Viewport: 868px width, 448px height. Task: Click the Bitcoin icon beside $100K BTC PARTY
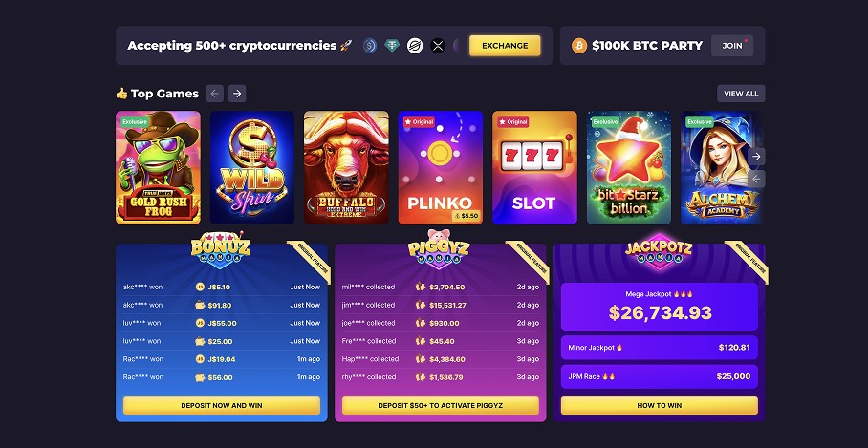tap(579, 45)
